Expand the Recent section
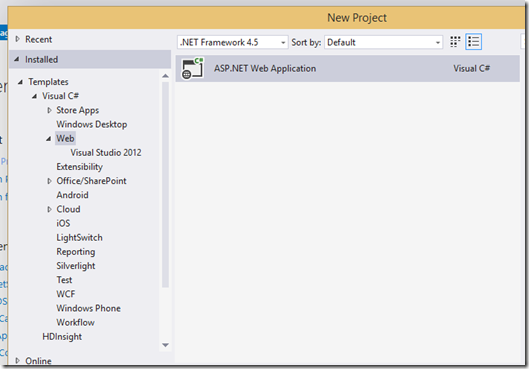The image size is (529, 369). pos(18,39)
